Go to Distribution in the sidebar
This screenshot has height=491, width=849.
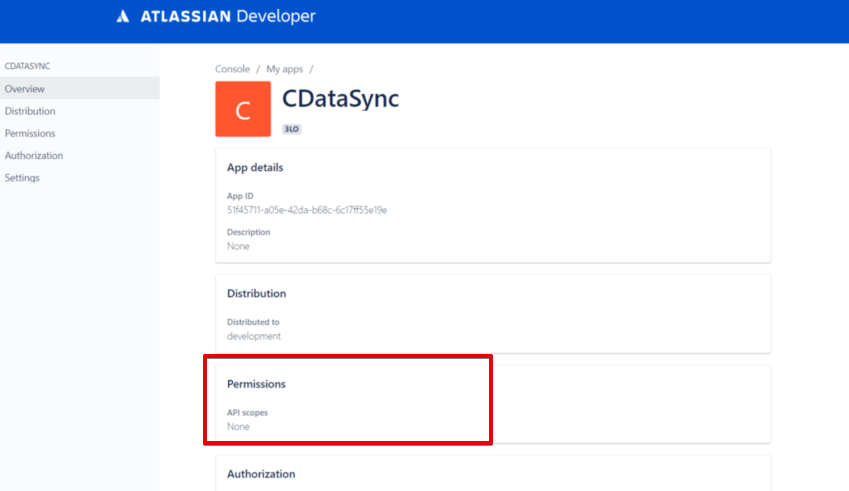30,111
